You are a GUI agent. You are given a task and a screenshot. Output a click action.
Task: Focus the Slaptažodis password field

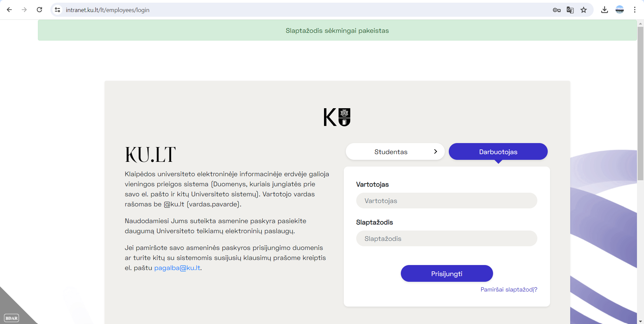coord(446,239)
